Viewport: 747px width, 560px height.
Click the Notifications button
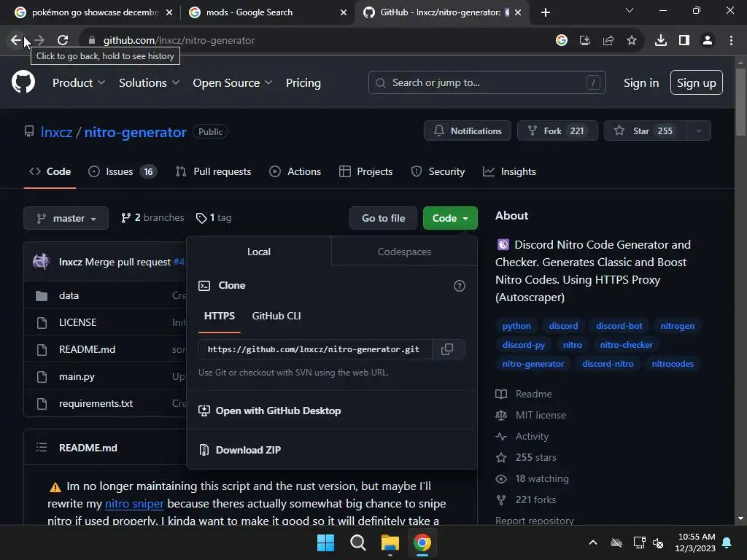click(x=468, y=131)
